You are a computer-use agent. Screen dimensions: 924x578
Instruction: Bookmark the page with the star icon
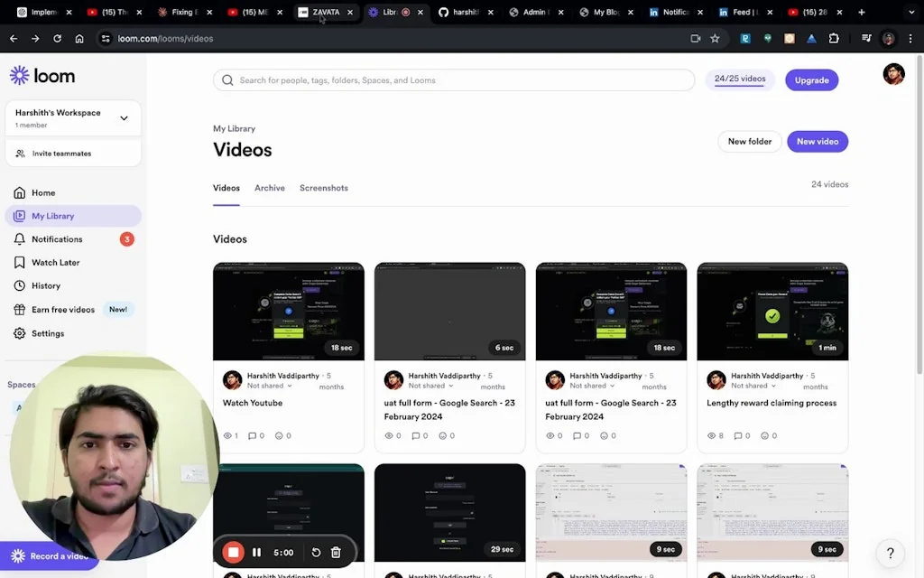[x=716, y=39]
